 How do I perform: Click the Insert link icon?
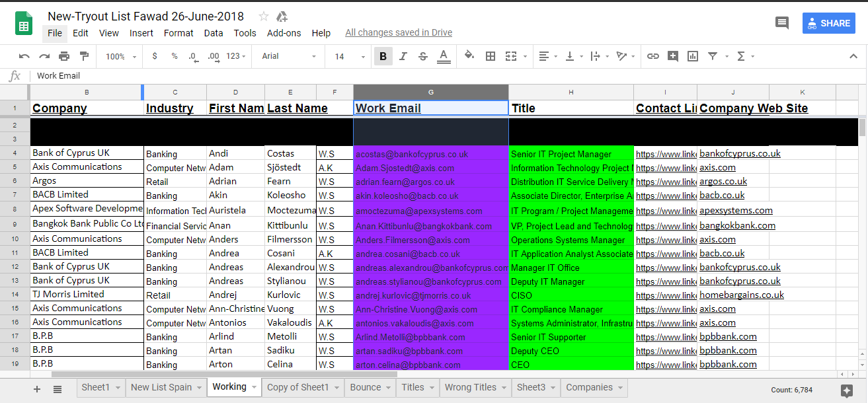[653, 56]
